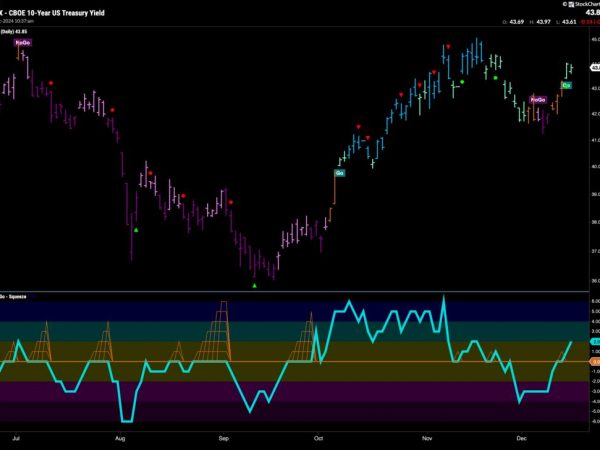Click the green triangle marker at the September low

pos(254,285)
